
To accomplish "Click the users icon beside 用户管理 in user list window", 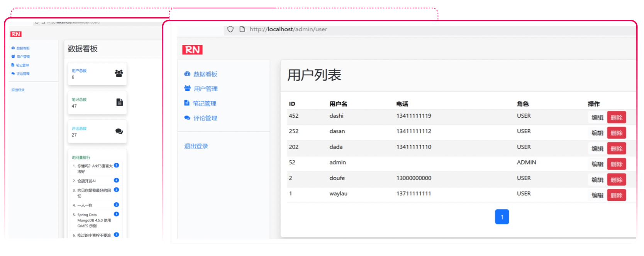I will tap(187, 88).
